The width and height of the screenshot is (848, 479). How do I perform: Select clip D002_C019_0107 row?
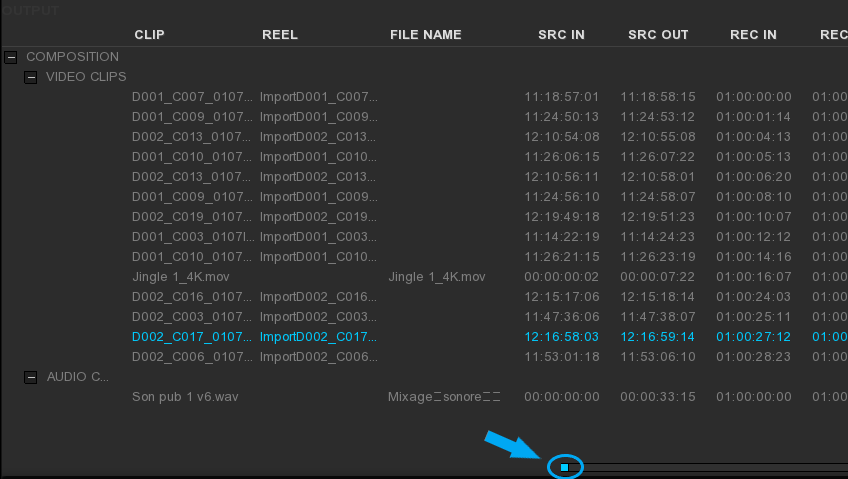tap(192, 217)
